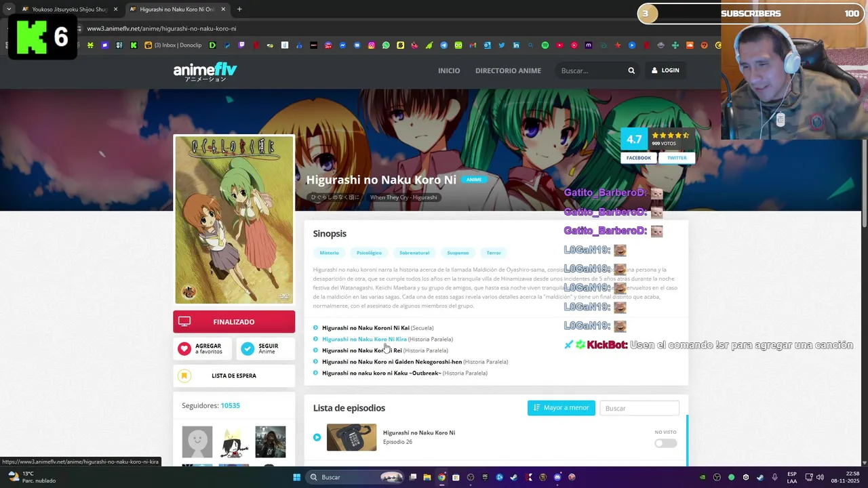The width and height of the screenshot is (868, 488).
Task: Open the episode 26 telephone thumbnail
Action: tap(351, 437)
